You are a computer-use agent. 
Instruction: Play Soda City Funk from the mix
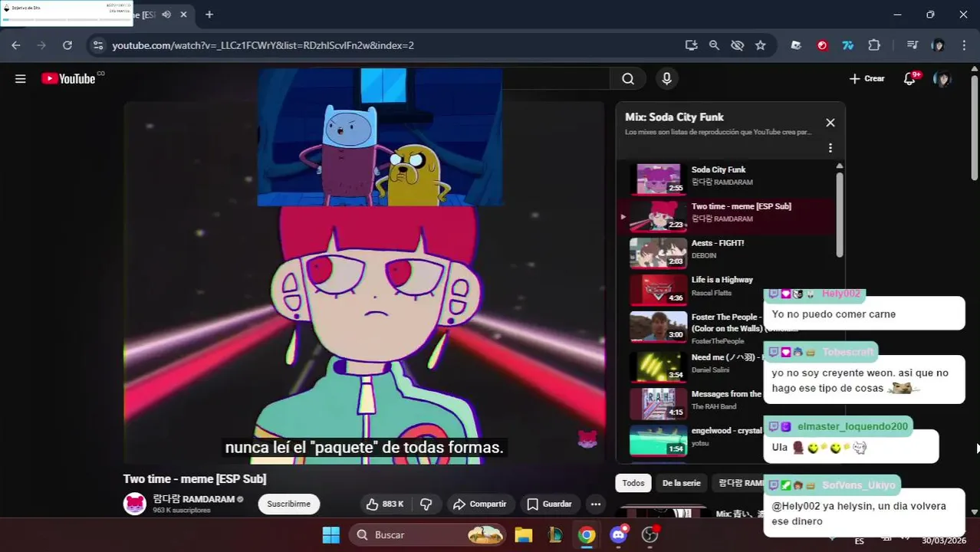[x=725, y=179]
